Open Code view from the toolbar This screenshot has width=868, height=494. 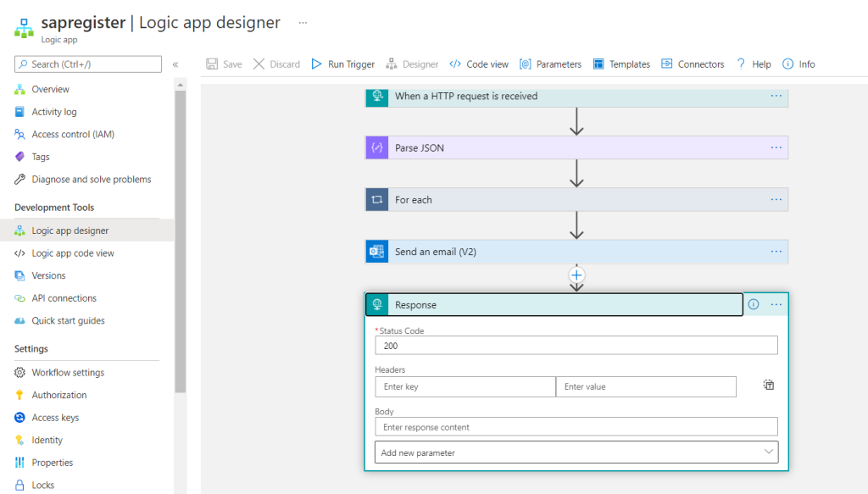[x=480, y=64]
